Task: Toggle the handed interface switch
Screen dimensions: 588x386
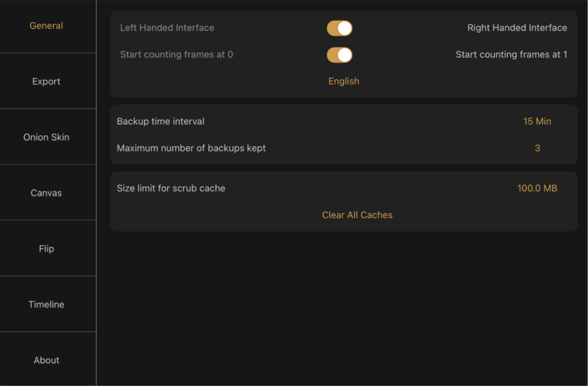Action: coord(339,28)
